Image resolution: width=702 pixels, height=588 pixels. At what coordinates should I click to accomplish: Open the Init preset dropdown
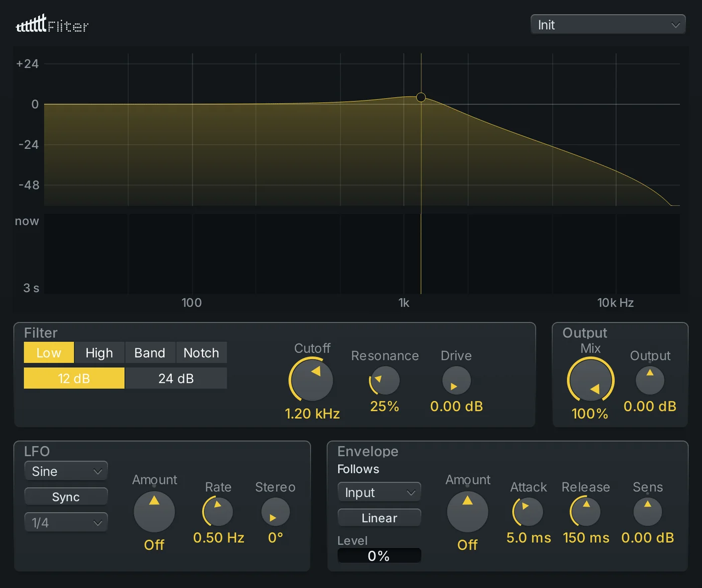point(608,25)
